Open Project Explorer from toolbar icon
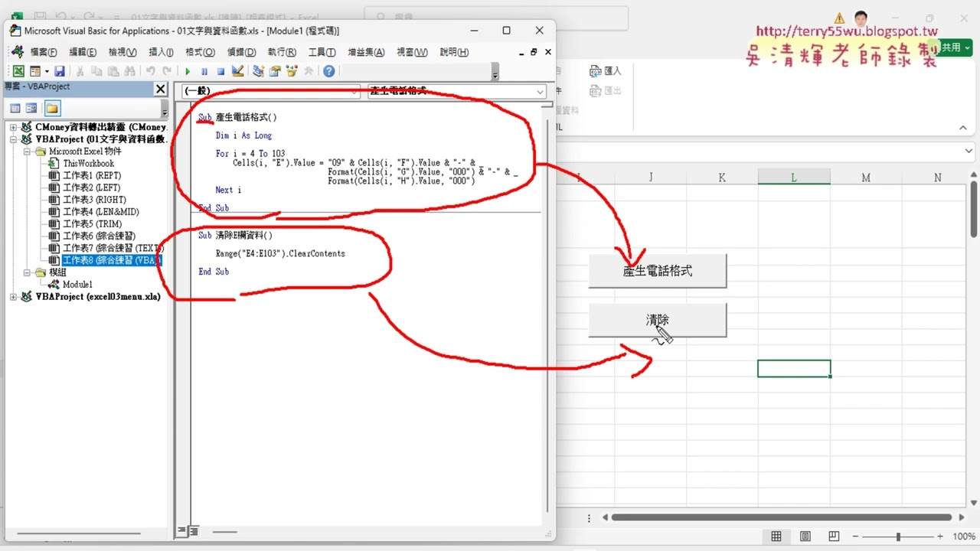This screenshot has height=551, width=980. (258, 71)
